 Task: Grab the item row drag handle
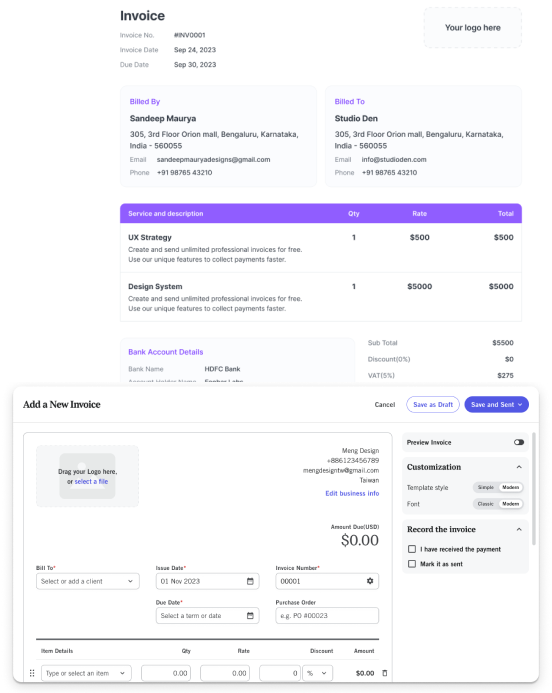tap(32, 673)
